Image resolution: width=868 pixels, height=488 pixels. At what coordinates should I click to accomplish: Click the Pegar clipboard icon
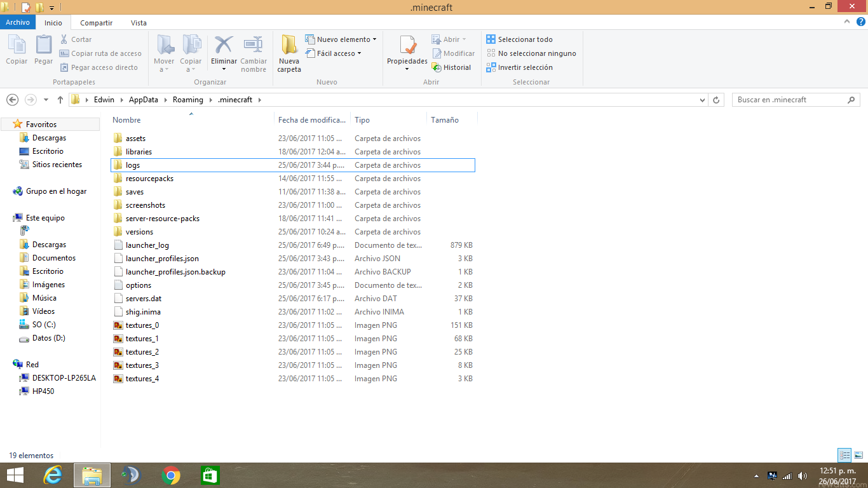pos(43,50)
